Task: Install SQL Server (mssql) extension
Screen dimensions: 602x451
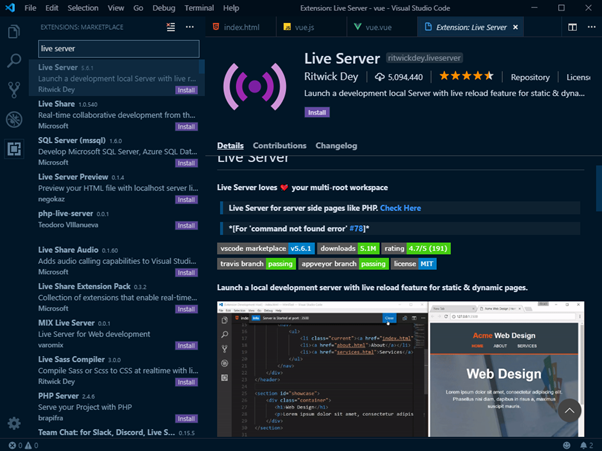Action: pyautogui.click(x=186, y=163)
